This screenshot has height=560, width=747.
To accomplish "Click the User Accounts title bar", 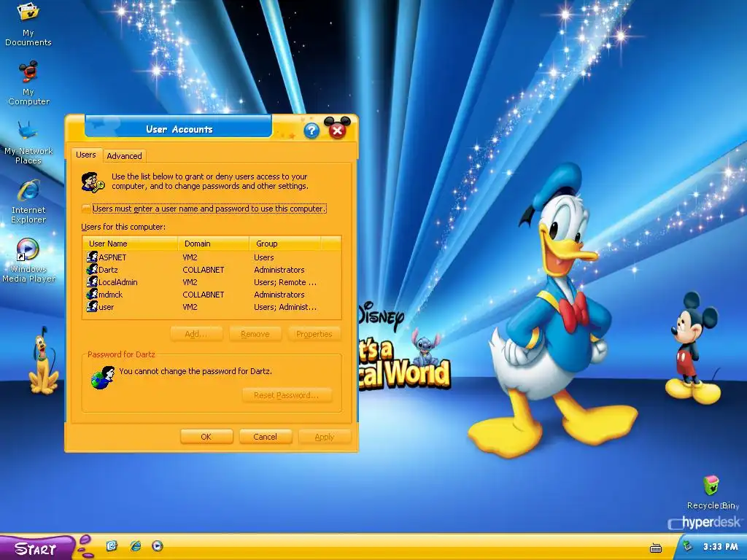I will pyautogui.click(x=179, y=129).
